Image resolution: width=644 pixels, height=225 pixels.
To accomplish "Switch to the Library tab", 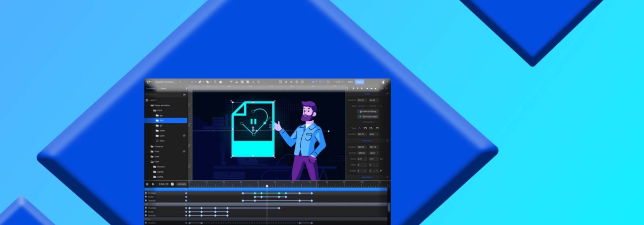I will pos(163,88).
